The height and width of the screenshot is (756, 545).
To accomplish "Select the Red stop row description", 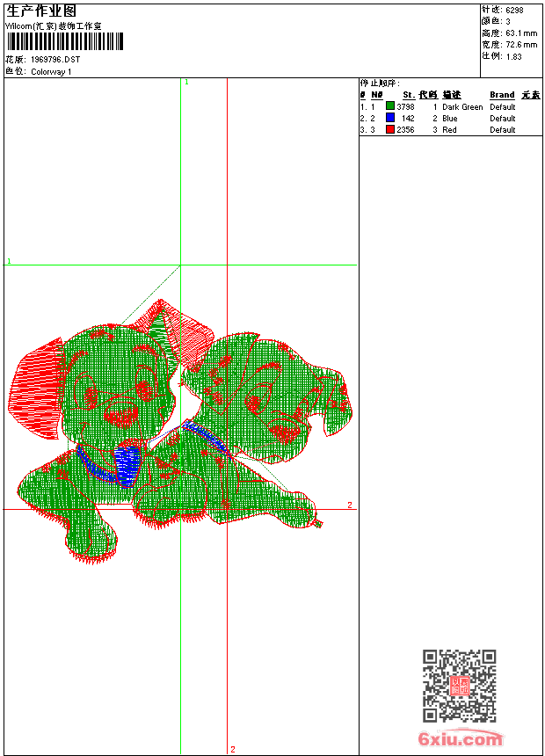I will (x=449, y=130).
